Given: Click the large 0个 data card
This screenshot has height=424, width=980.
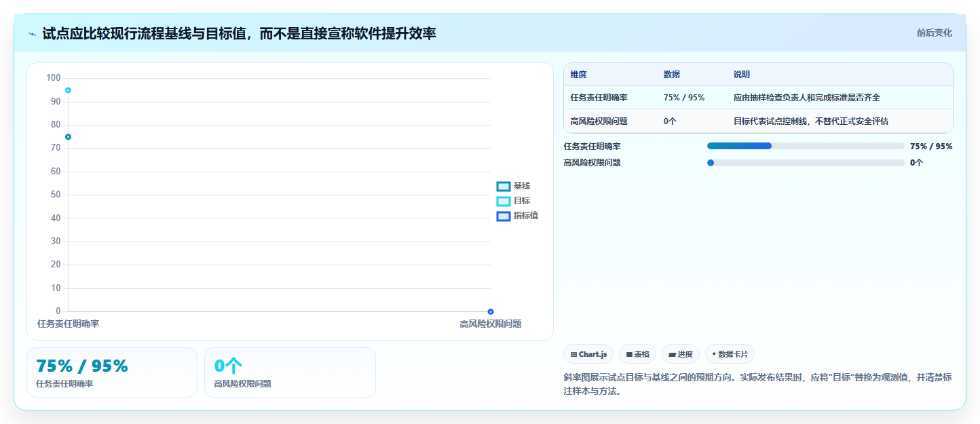Looking at the screenshot, I should click(x=290, y=372).
